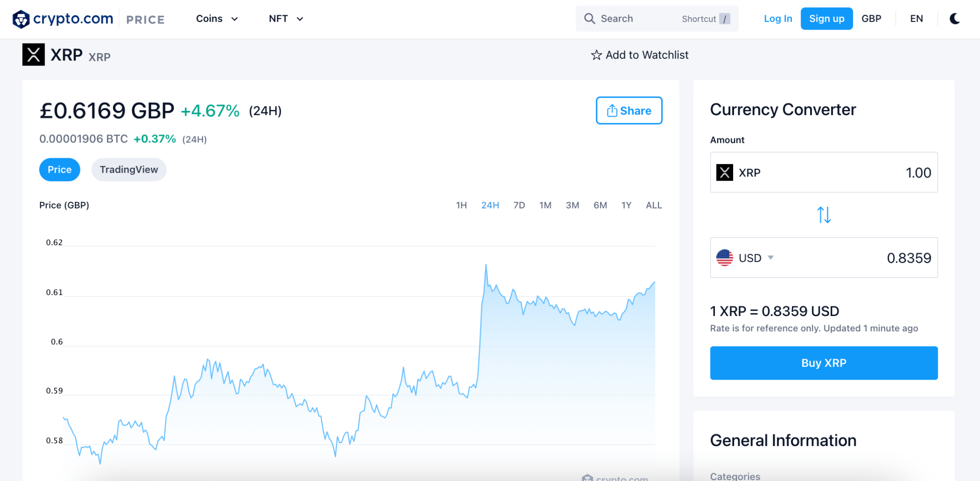980x481 pixels.
Task: Select the 1Y time range
Action: [x=626, y=205]
